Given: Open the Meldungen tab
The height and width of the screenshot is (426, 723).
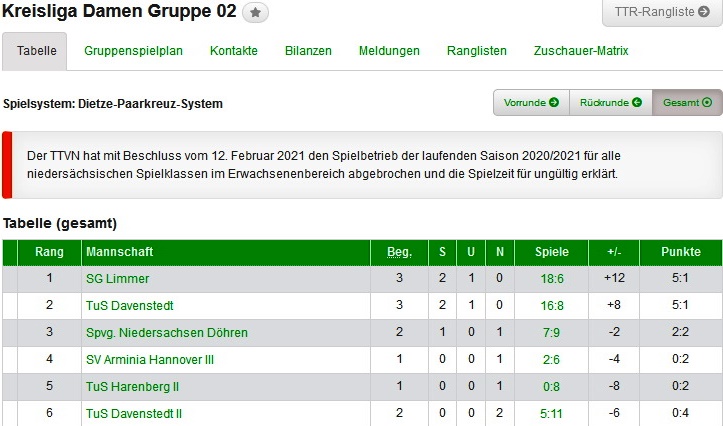Looking at the screenshot, I should click(389, 51).
